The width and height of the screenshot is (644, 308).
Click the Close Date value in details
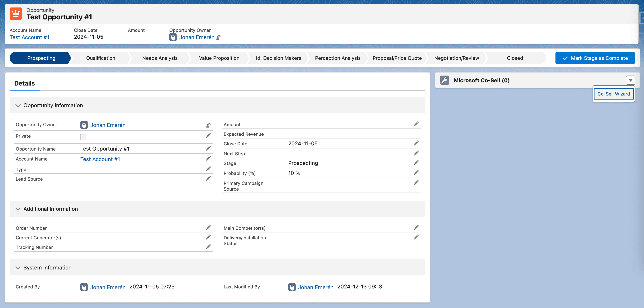[x=303, y=143]
